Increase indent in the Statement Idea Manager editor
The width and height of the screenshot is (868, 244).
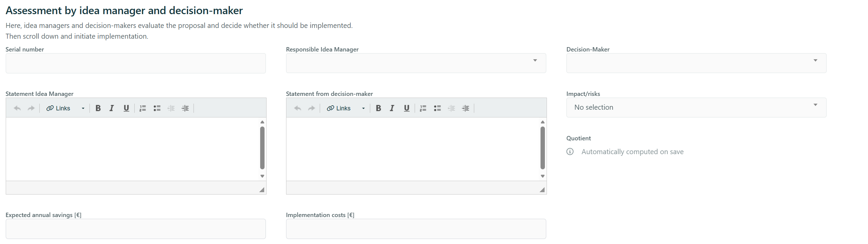pyautogui.click(x=185, y=108)
